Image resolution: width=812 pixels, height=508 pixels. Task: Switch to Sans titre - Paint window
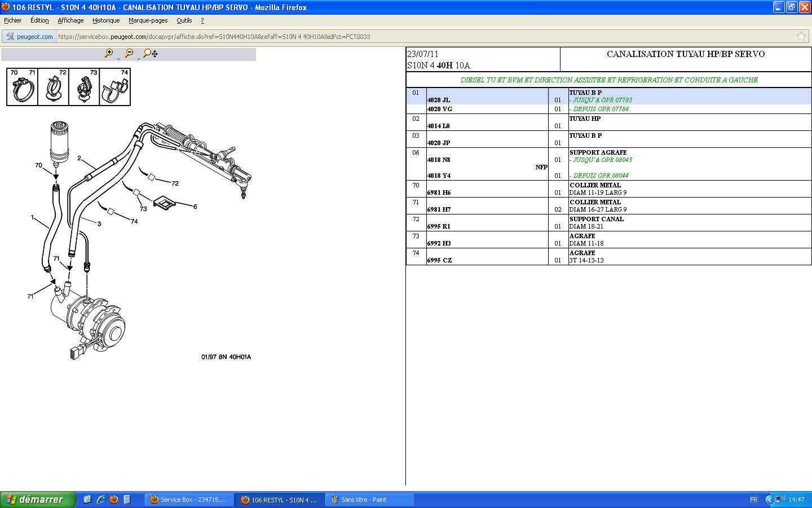point(369,500)
